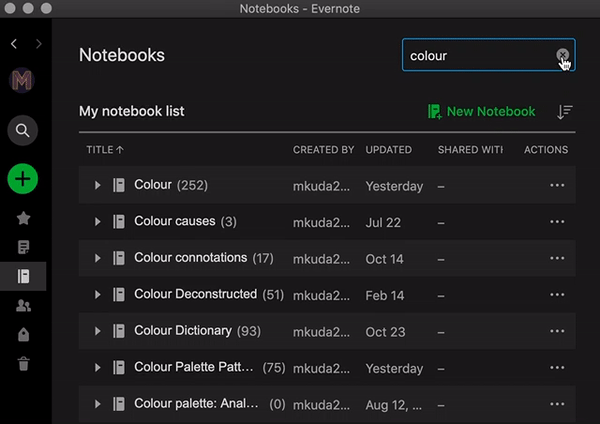The width and height of the screenshot is (600, 424).
Task: Select the Oct 14 updated date
Action: 384,259
